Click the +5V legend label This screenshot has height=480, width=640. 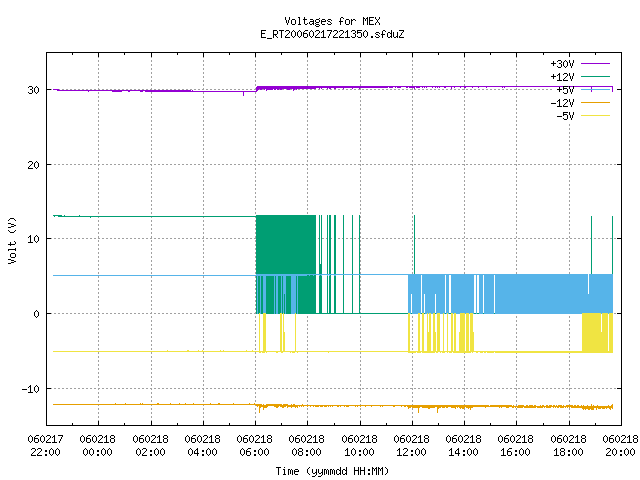(565, 90)
